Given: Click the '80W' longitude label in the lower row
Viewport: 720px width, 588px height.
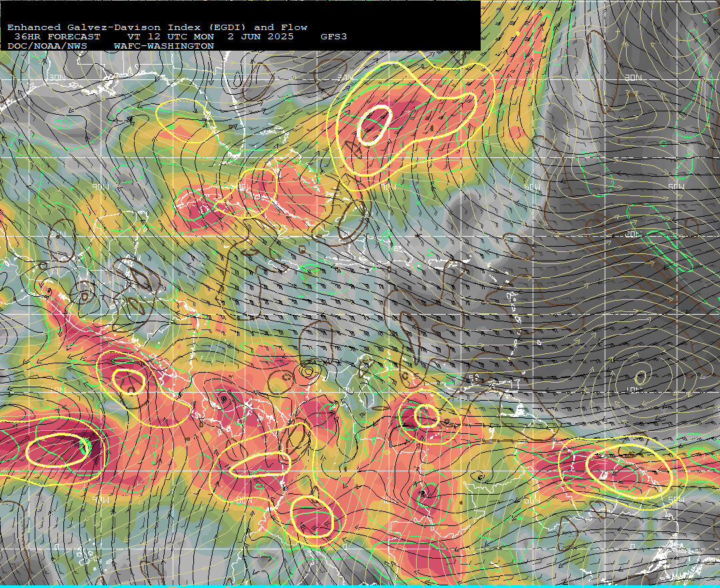Looking at the screenshot, I should point(244,500).
